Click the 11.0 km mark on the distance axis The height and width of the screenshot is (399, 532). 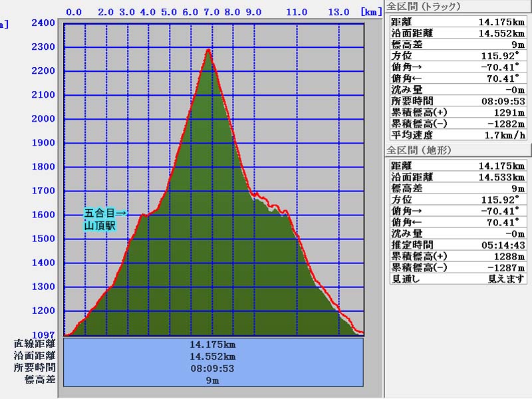pos(297,12)
